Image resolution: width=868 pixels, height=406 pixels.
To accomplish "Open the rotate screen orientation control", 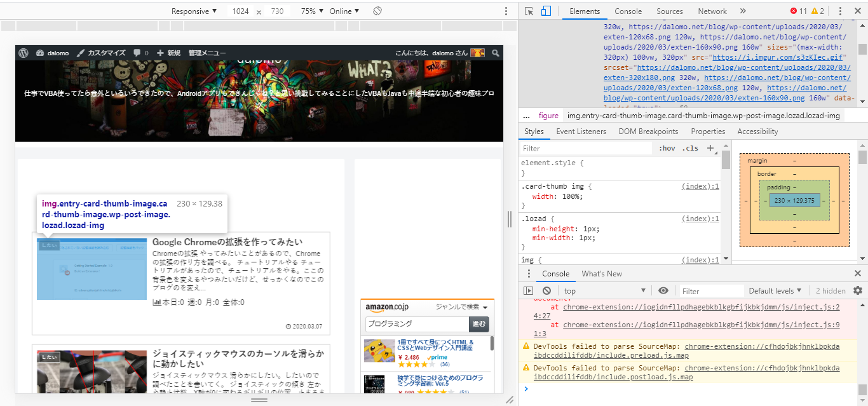I will [377, 11].
